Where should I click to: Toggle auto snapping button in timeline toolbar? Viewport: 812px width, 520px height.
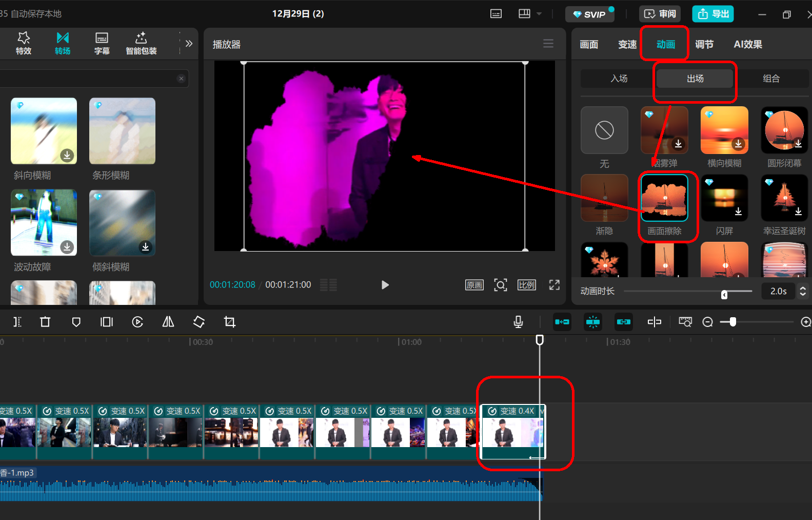pyautogui.click(x=593, y=322)
